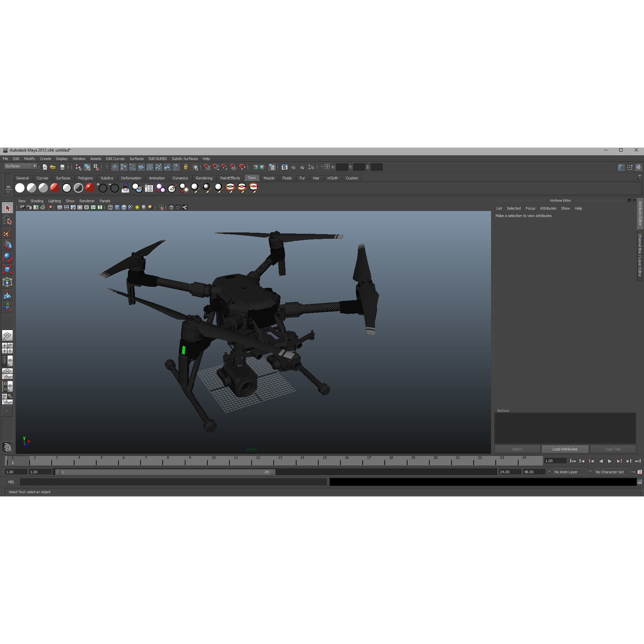Toggle auto keyframe with the key icon
The height and width of the screenshot is (644, 644).
pos(633,472)
